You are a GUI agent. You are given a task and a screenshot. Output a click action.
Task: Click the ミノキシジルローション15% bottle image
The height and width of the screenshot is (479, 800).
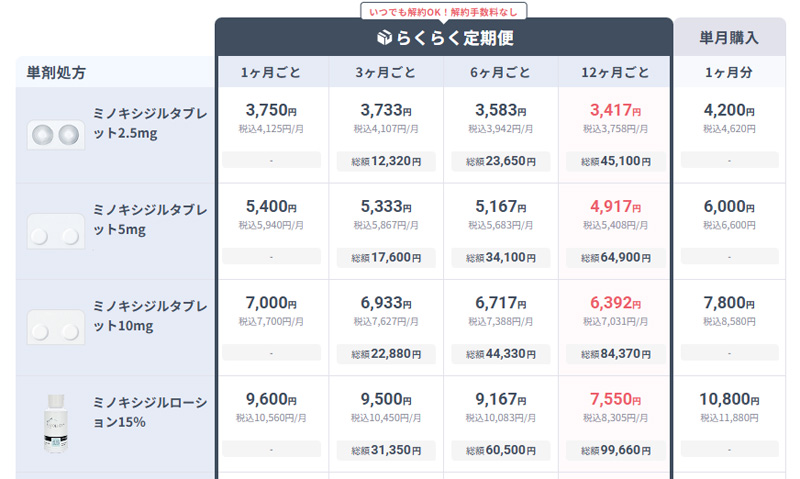(55, 424)
